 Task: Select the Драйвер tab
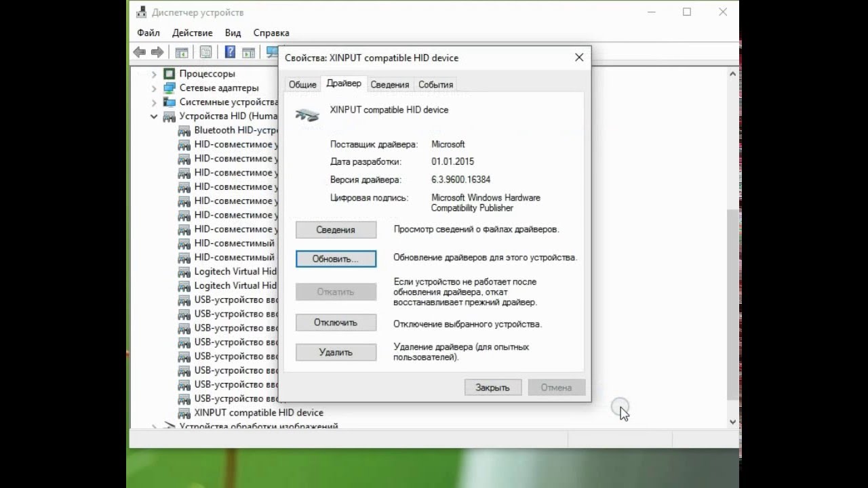click(344, 83)
